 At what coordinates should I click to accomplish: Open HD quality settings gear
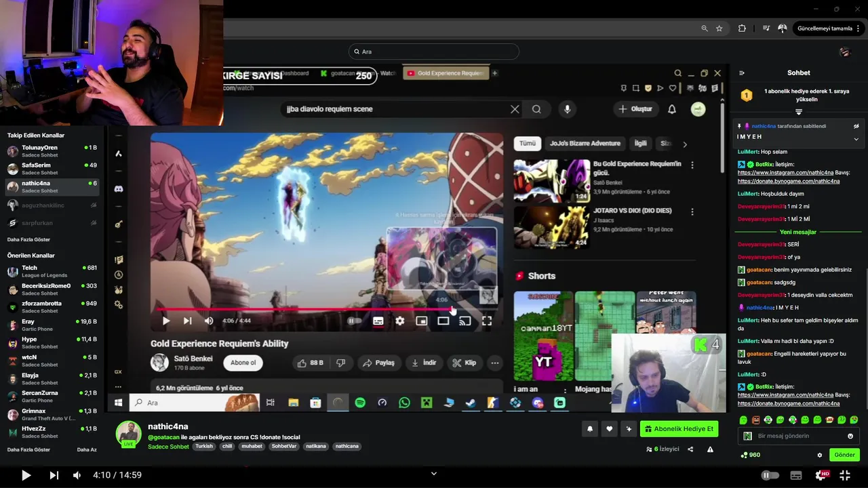[822, 475]
